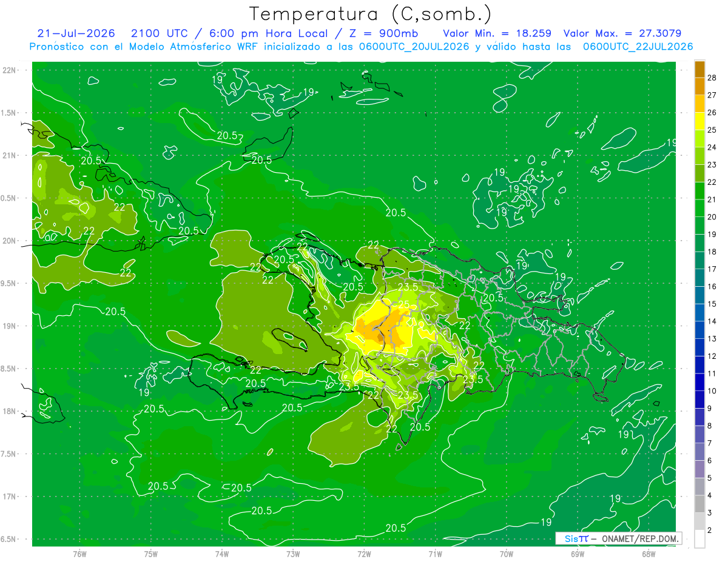Screen dimensions: 728x562
Task: Click the "70W" longitude axis label
Action: (x=506, y=554)
